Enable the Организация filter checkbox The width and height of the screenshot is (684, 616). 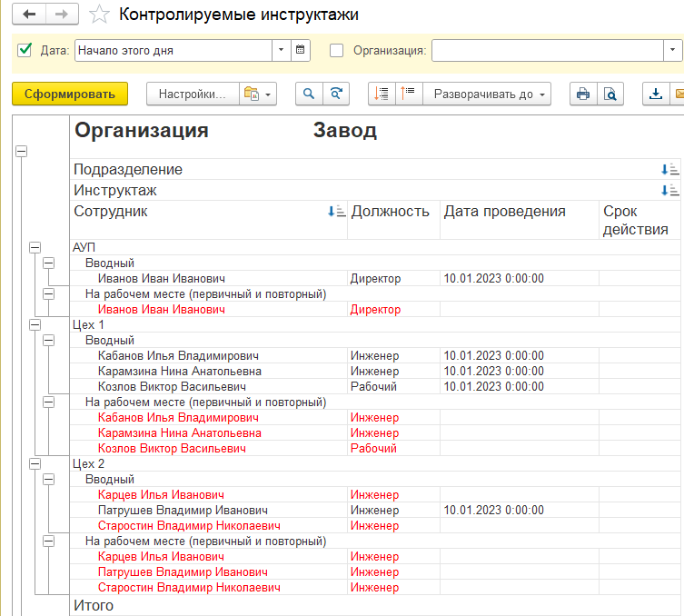point(336,50)
